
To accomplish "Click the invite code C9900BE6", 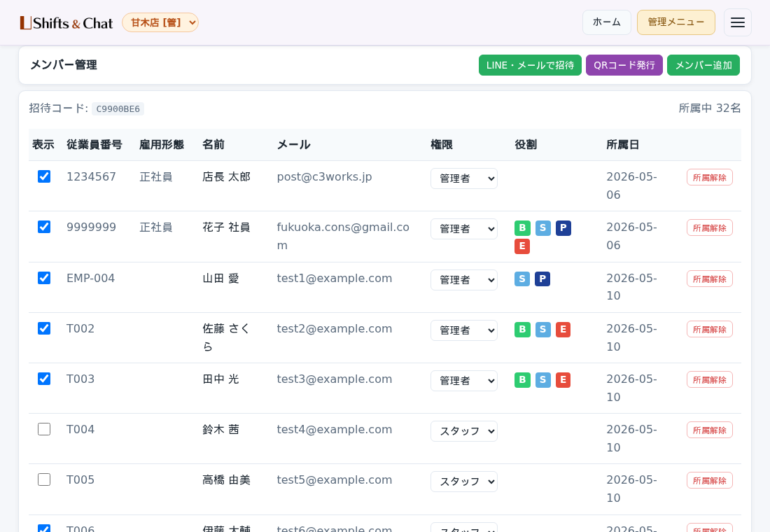I will tap(118, 109).
